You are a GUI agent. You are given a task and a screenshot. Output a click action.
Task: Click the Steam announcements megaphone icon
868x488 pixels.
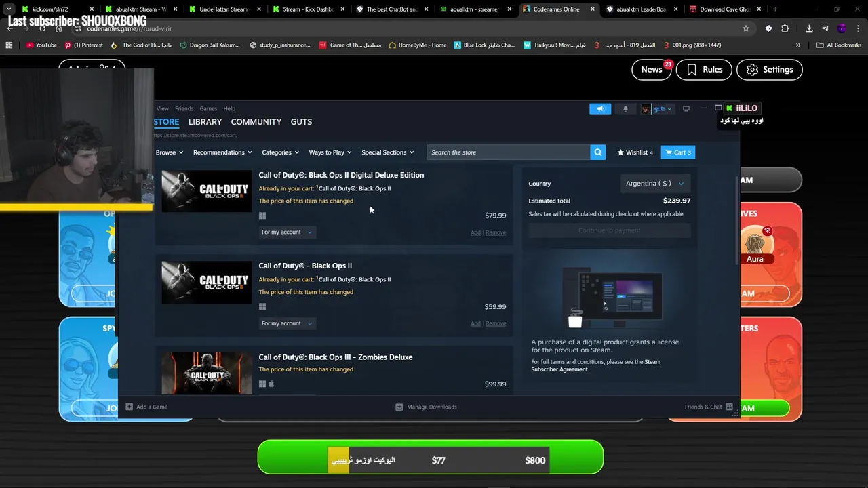600,108
